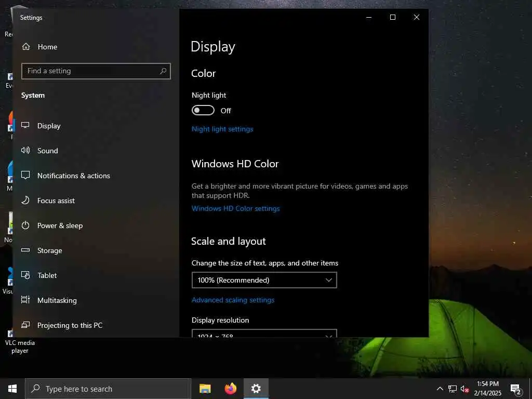This screenshot has height=399, width=532.
Task: Open File Explorer from the taskbar
Action: tap(205, 389)
